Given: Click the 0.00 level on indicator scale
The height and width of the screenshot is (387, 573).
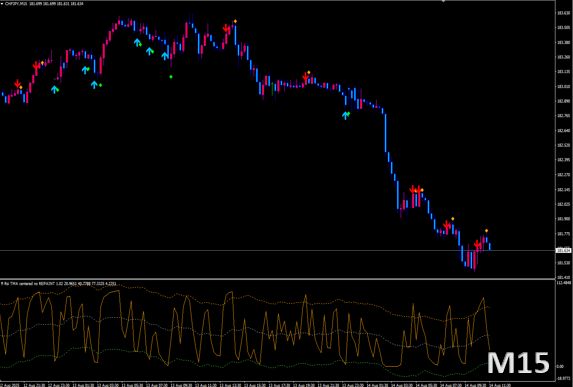Looking at the screenshot, I should 559,367.
